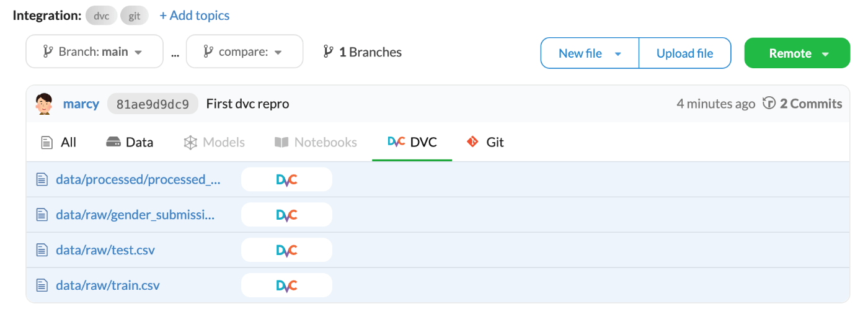Click the dvc topic tag
This screenshot has width=868, height=314.
(102, 16)
